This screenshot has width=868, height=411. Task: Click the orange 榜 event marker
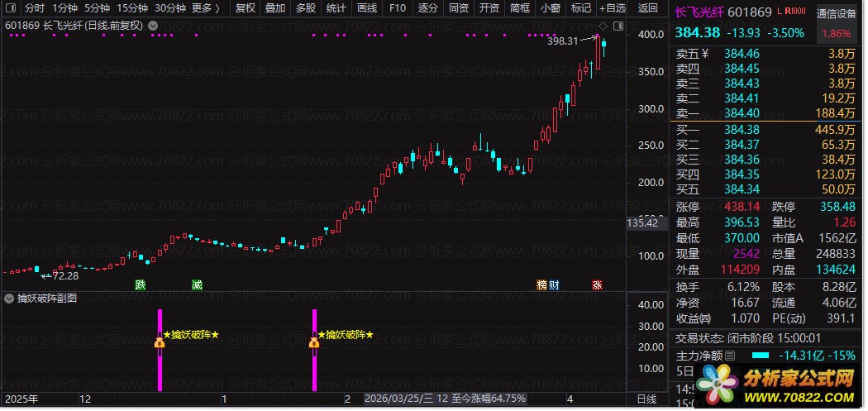[x=542, y=285]
